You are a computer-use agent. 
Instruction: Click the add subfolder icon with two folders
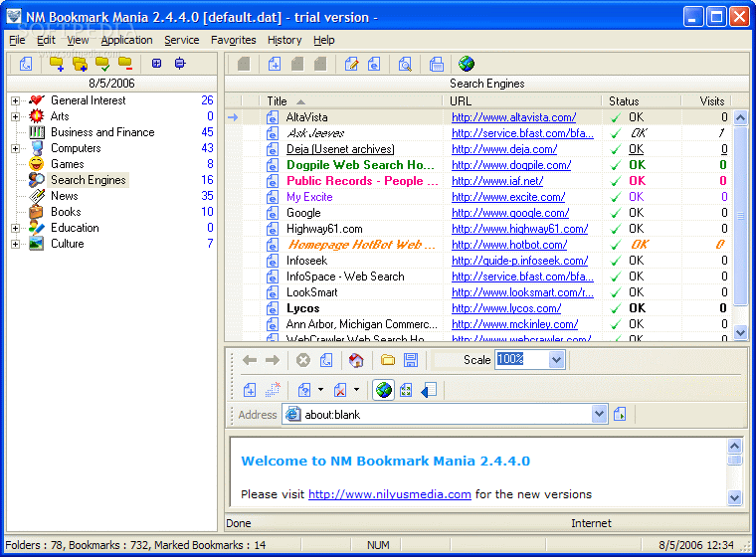pyautogui.click(x=80, y=64)
